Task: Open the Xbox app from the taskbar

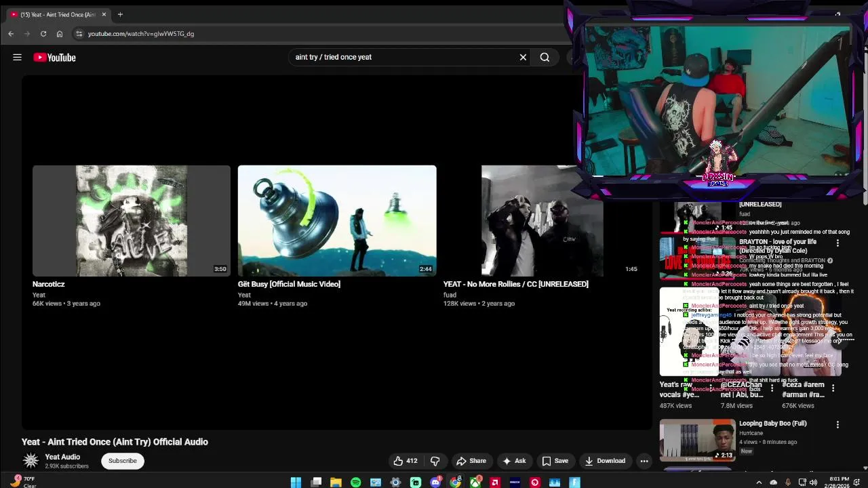Action: click(475, 483)
